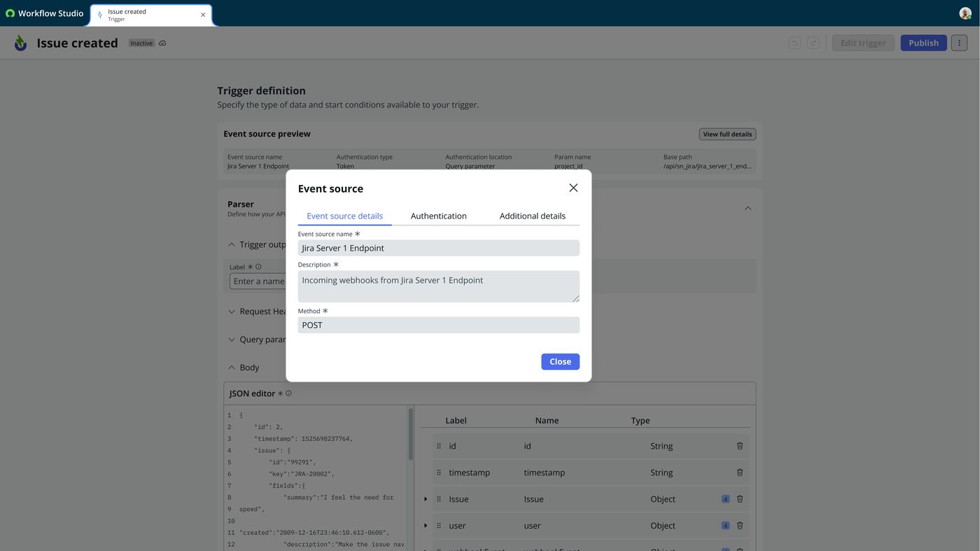This screenshot has height=551, width=980.
Task: Switch to the Authentication tab
Action: point(438,216)
